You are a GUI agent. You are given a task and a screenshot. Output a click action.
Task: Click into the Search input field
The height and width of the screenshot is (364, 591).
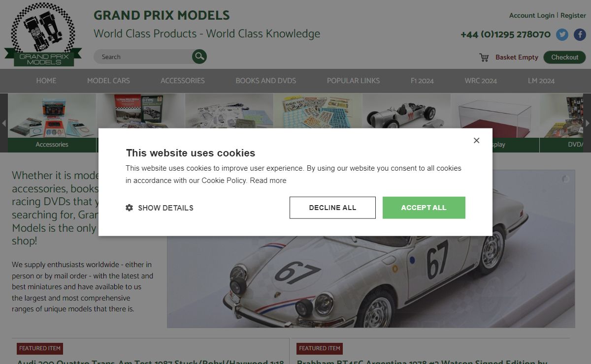pos(143,57)
